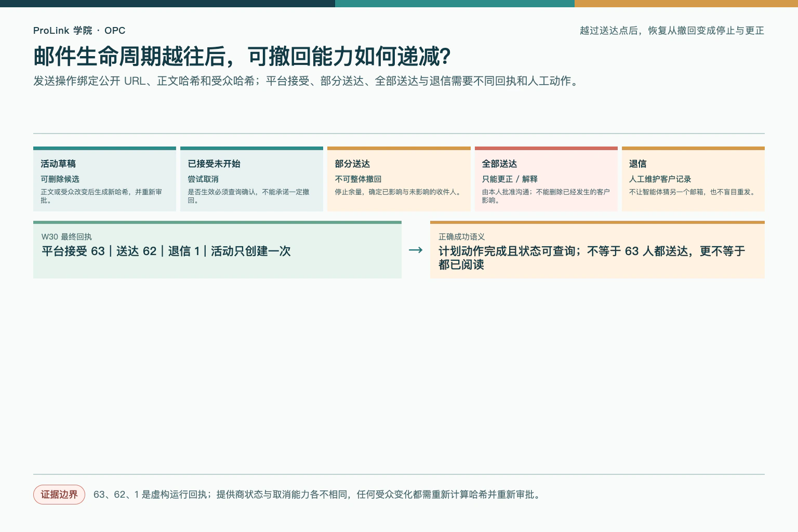Click 可删除候选 text
The height and width of the screenshot is (532, 798).
tap(60, 179)
